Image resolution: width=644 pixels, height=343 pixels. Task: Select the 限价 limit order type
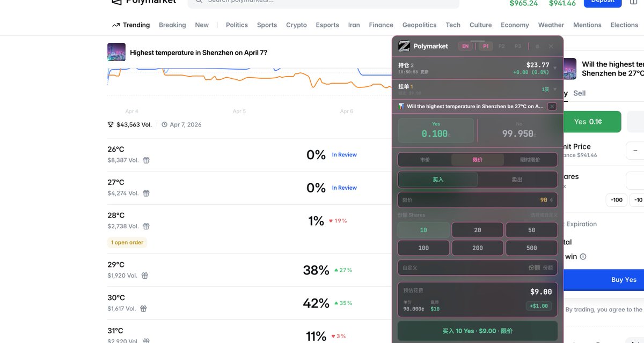click(x=478, y=160)
